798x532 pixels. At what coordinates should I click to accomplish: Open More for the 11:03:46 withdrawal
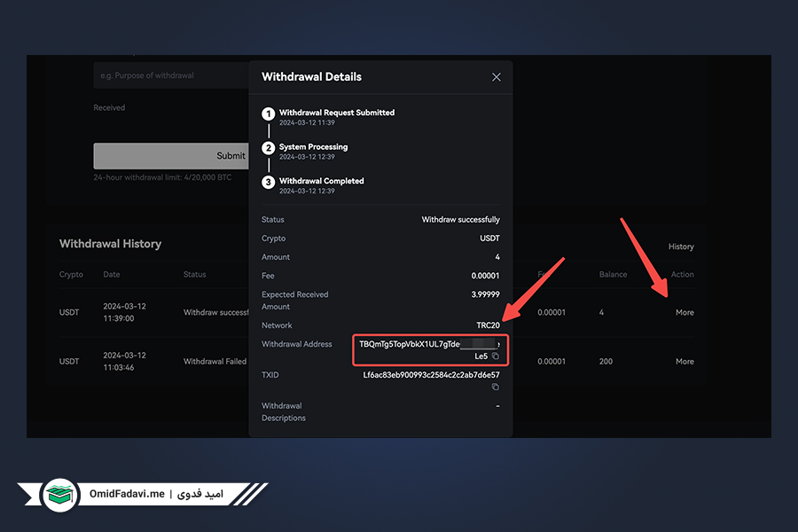point(685,362)
